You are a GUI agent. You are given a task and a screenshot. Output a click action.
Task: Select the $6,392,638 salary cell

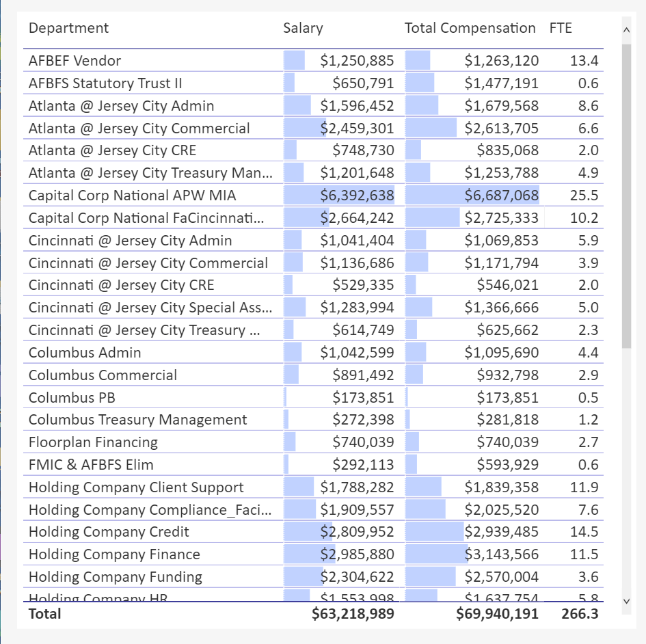click(x=357, y=196)
